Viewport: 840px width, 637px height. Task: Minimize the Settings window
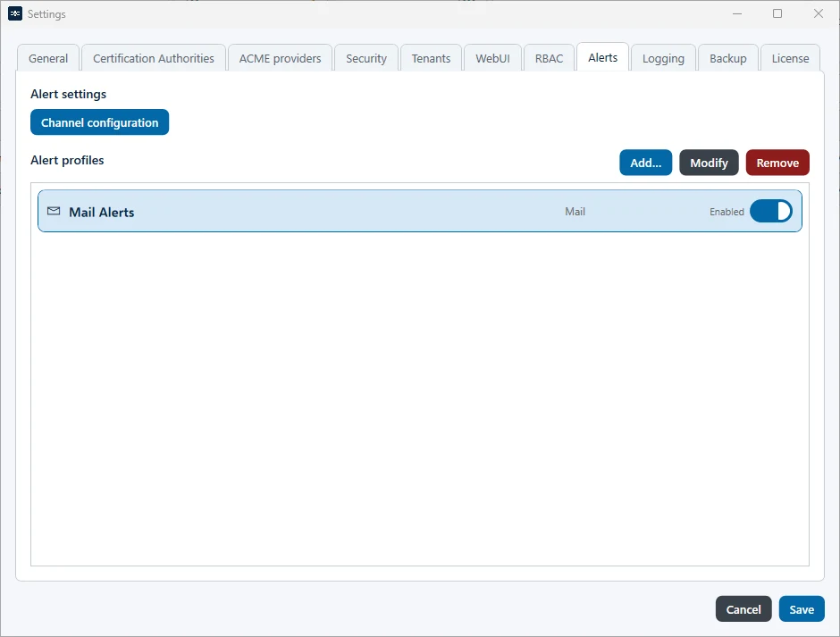pyautogui.click(x=737, y=14)
